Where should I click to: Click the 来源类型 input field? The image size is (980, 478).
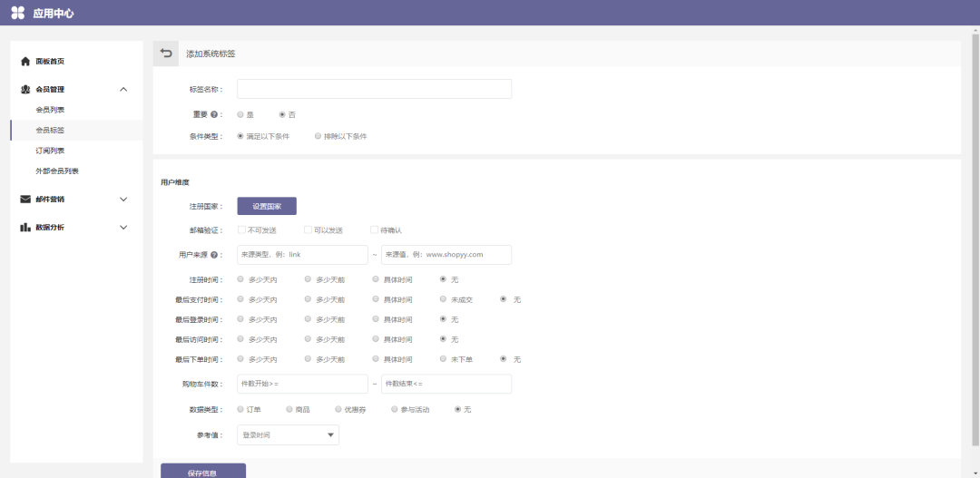[x=302, y=255]
